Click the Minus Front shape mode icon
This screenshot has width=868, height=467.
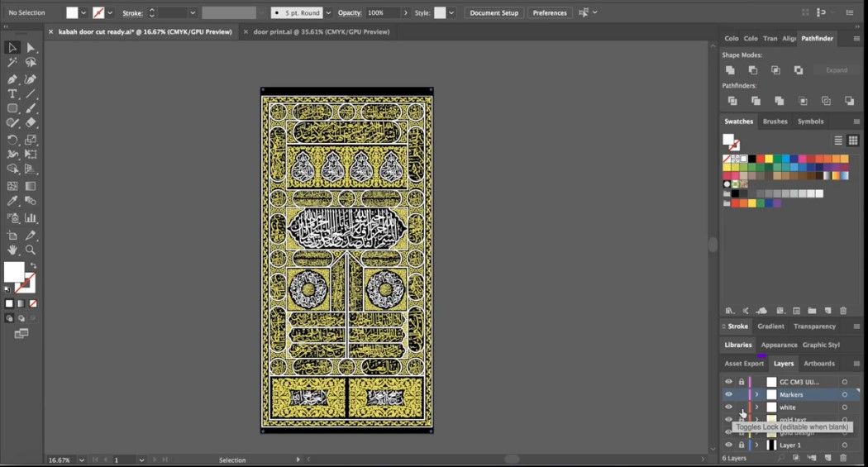(x=753, y=70)
